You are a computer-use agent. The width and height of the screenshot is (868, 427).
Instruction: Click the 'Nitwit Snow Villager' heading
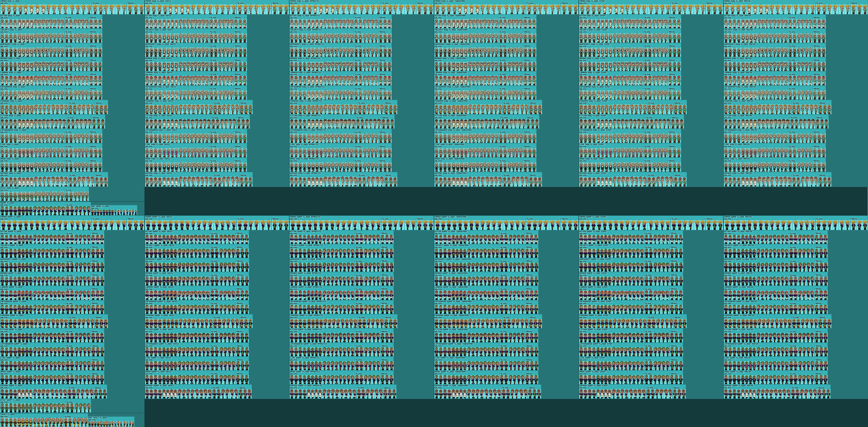pyautogui.click(x=10, y=188)
